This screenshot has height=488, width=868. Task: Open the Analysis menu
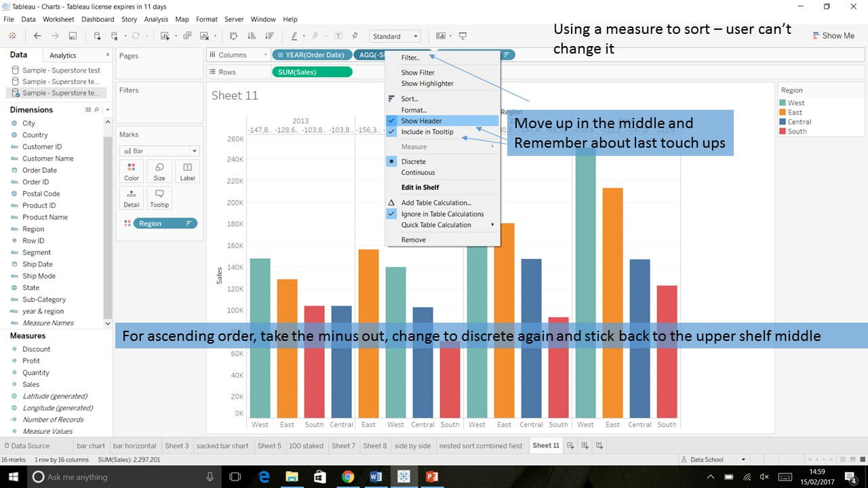tap(155, 19)
